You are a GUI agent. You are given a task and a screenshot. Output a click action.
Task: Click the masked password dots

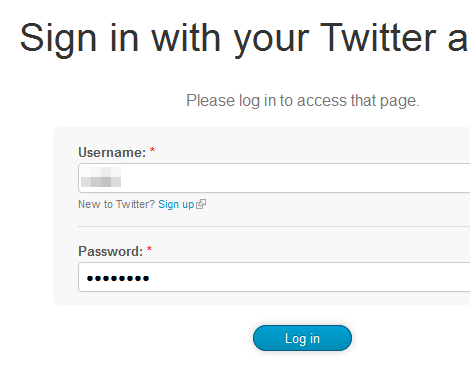coord(118,278)
